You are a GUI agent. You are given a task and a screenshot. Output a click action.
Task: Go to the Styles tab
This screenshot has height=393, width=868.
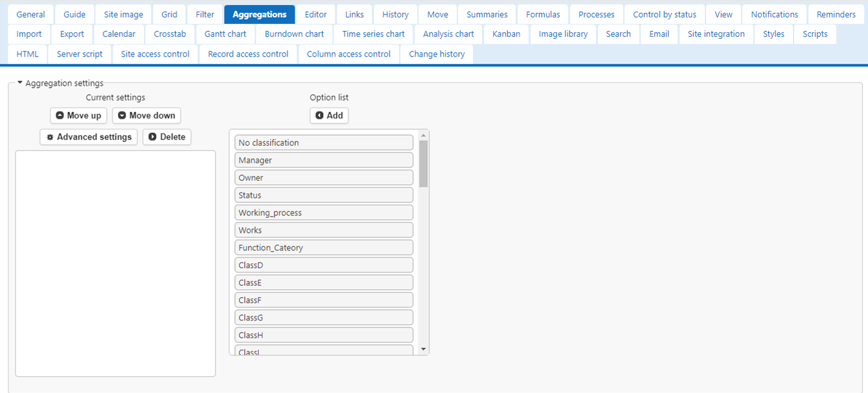click(x=774, y=34)
